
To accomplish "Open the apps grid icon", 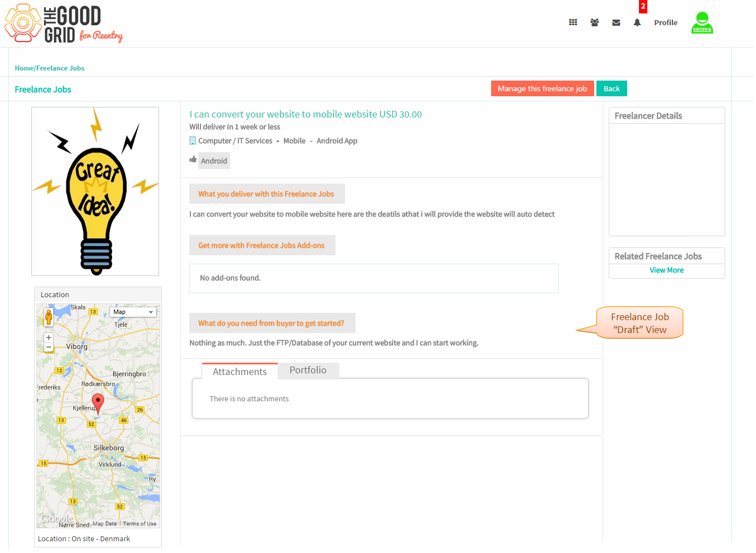I will (573, 22).
